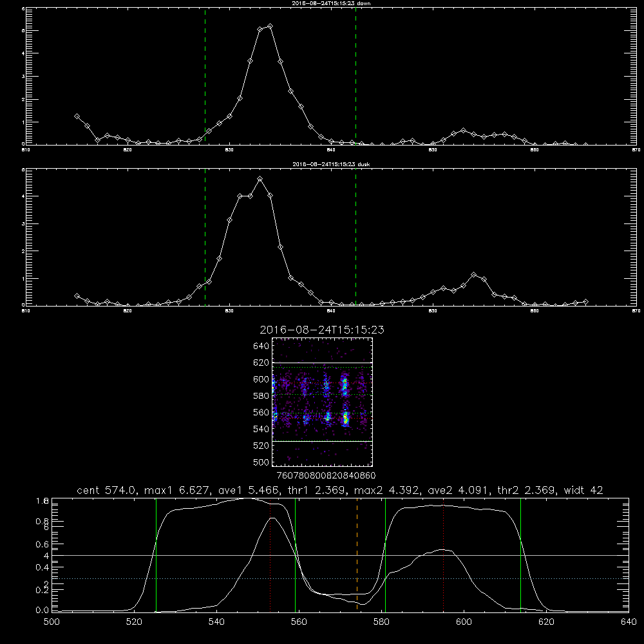The width and height of the screenshot is (644, 644).
Task: Click the left green dashed line in dusk plot
Action: tap(205, 237)
